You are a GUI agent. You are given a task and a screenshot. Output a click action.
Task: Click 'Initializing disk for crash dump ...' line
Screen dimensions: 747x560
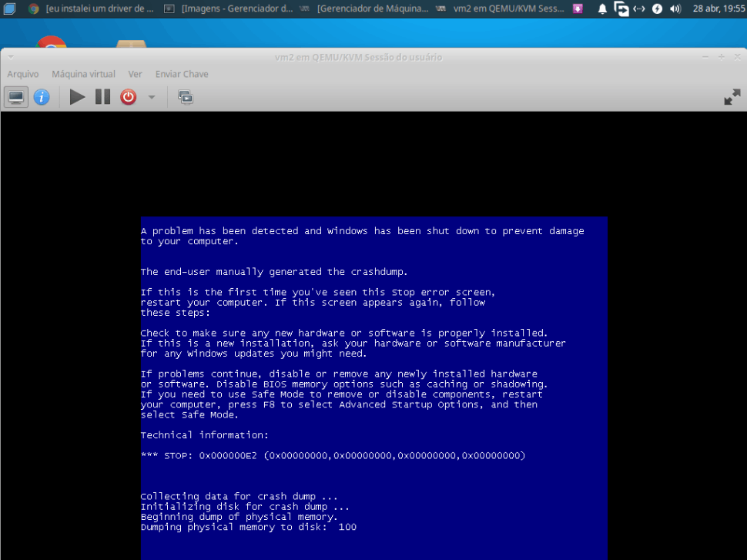pos(244,507)
